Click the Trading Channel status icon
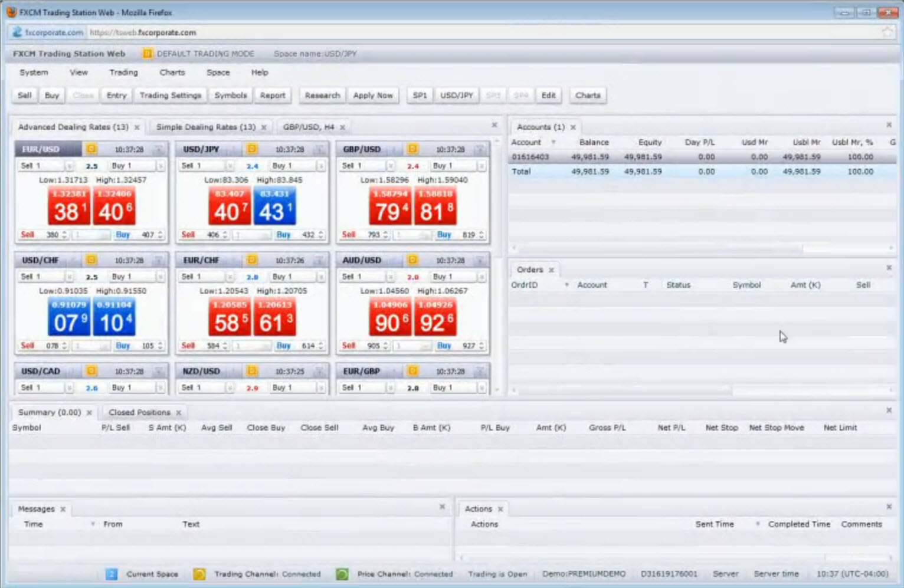This screenshot has width=904, height=588. click(199, 574)
